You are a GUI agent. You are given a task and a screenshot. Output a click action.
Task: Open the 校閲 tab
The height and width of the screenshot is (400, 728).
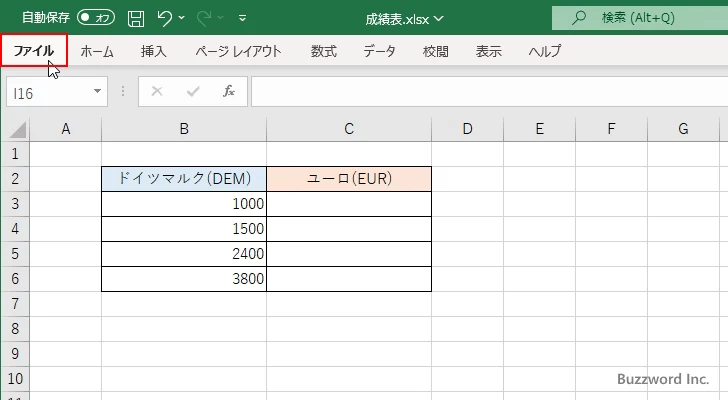(436, 51)
